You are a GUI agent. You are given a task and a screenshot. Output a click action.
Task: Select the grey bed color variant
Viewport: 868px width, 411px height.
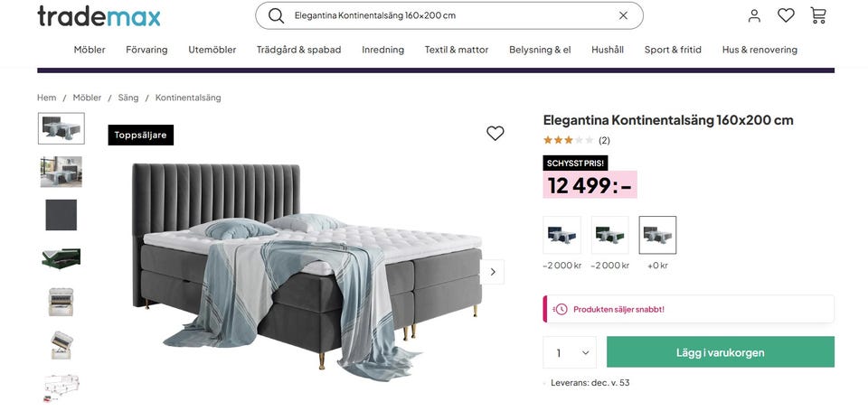(x=657, y=235)
